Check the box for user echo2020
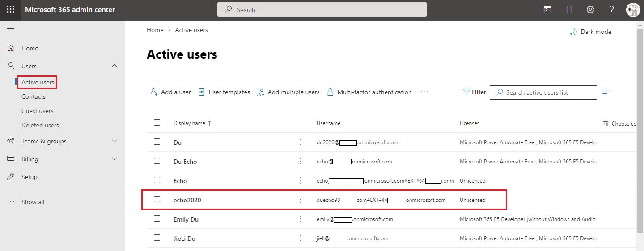644x251 pixels. [157, 199]
